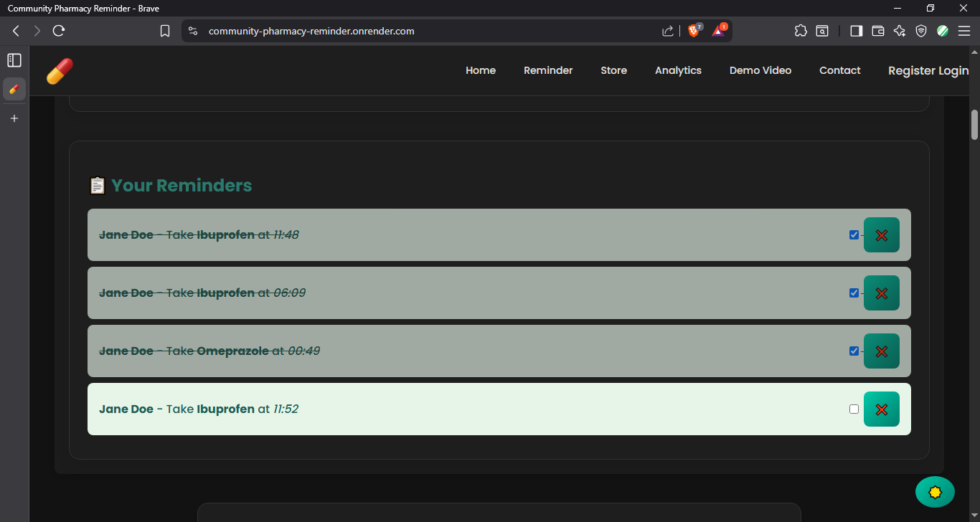The height and width of the screenshot is (522, 980).
Task: Open Register Login link
Action: [x=928, y=70]
